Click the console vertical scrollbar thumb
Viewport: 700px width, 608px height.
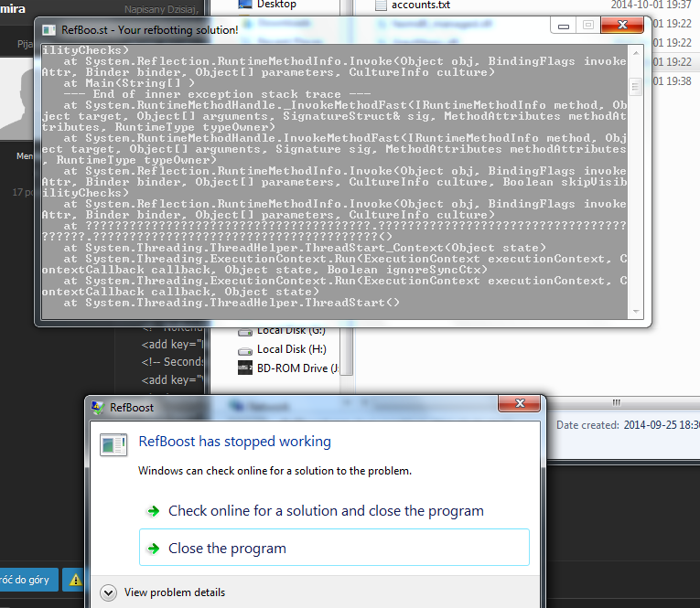tap(635, 87)
